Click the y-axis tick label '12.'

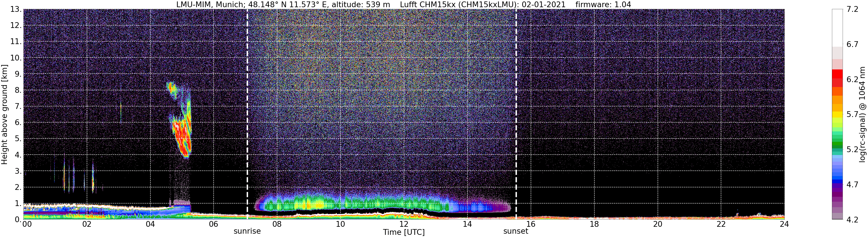[x=16, y=25]
